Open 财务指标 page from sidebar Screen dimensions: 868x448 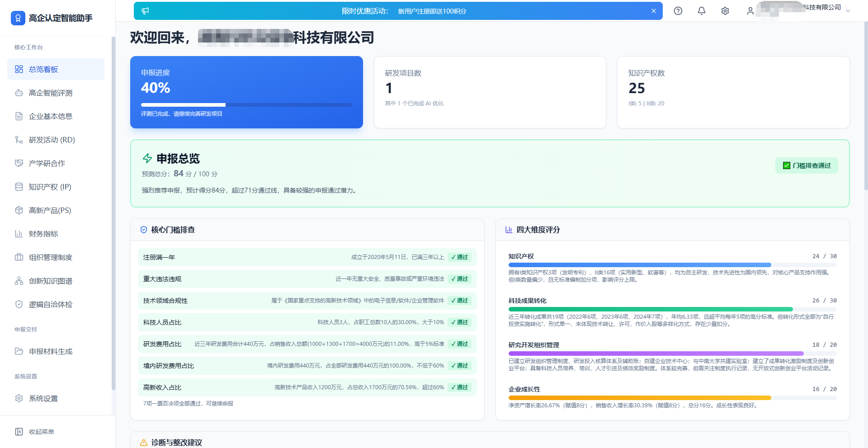pos(56,234)
